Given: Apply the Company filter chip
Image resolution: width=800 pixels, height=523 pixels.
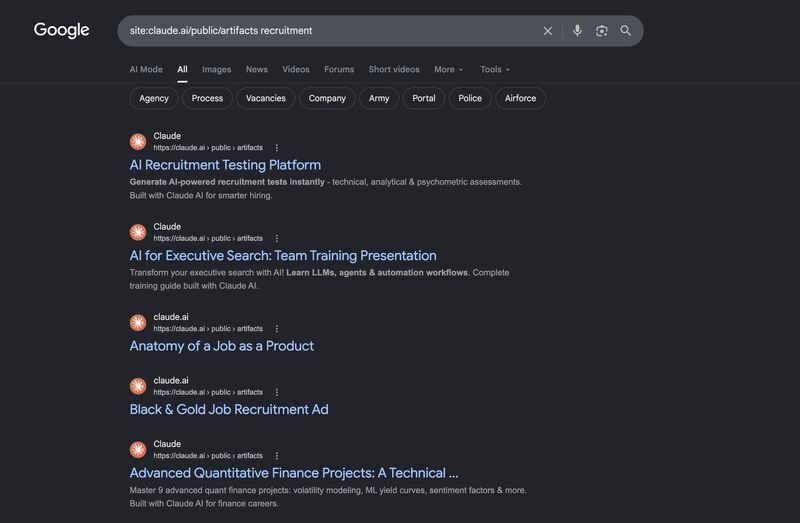Looking at the screenshot, I should [x=327, y=98].
